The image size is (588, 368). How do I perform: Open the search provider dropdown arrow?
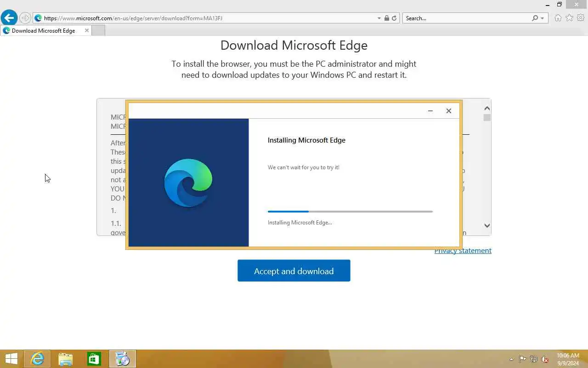(543, 18)
